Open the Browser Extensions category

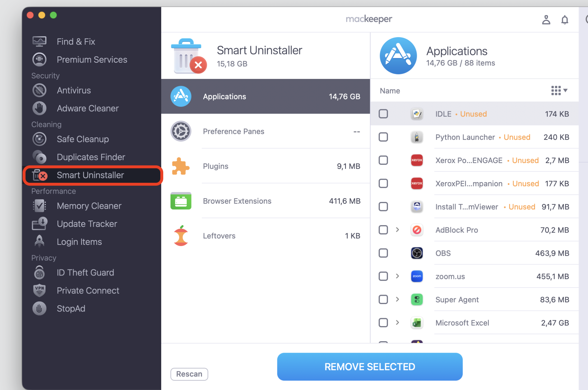[266, 201]
